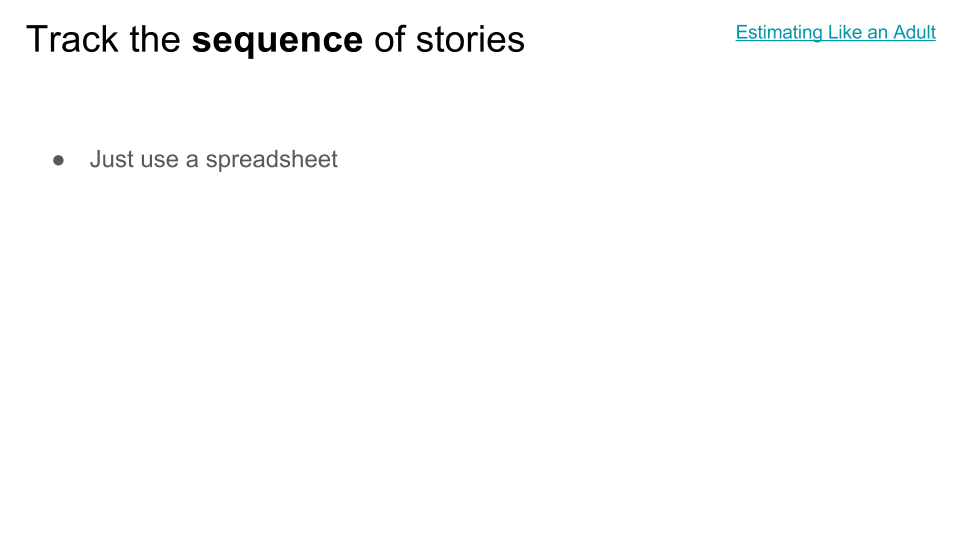Click the word of in the title
Image resolution: width=960 pixels, height=540 pixels.
(389, 39)
